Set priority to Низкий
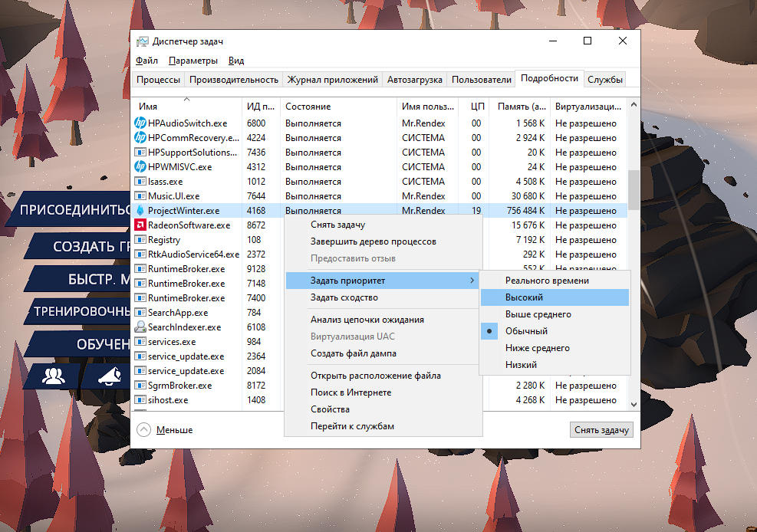 [555, 365]
